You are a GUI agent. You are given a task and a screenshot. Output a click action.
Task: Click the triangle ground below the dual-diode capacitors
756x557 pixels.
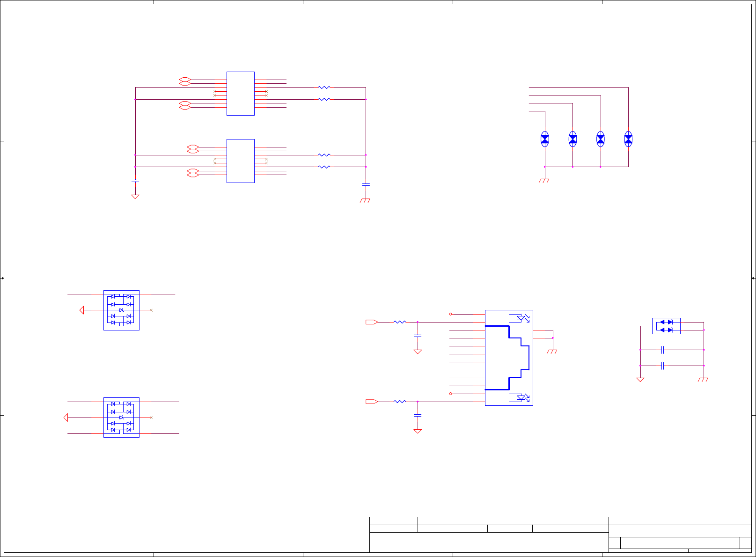(x=640, y=380)
